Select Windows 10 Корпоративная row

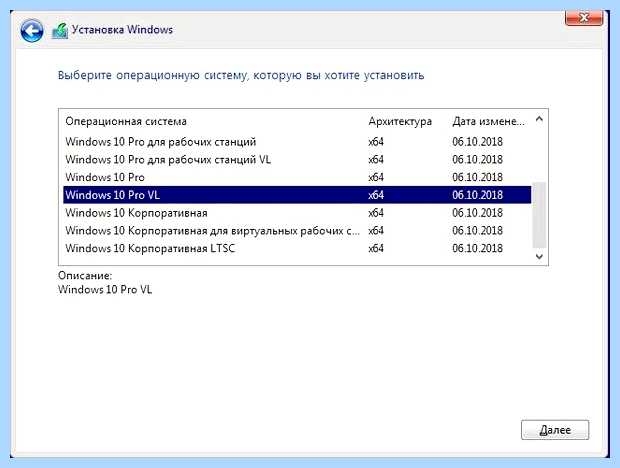tap(297, 213)
